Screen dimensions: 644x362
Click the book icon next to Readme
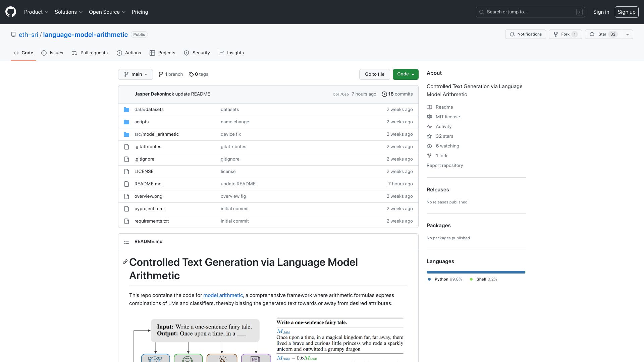tap(429, 107)
